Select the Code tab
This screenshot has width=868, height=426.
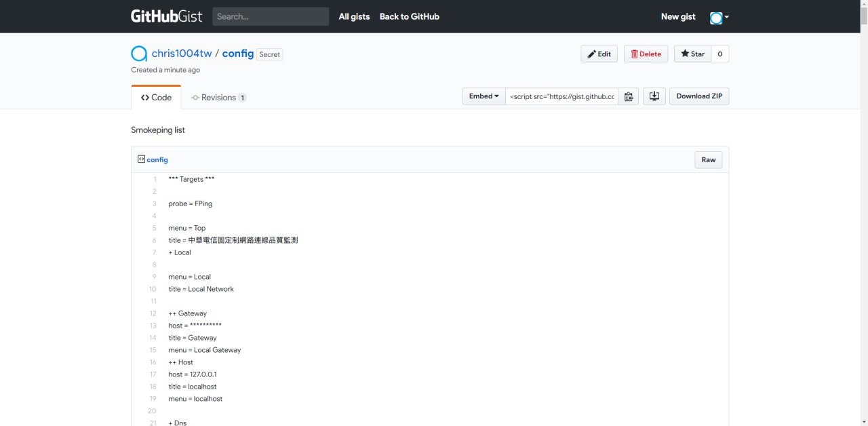tap(156, 98)
